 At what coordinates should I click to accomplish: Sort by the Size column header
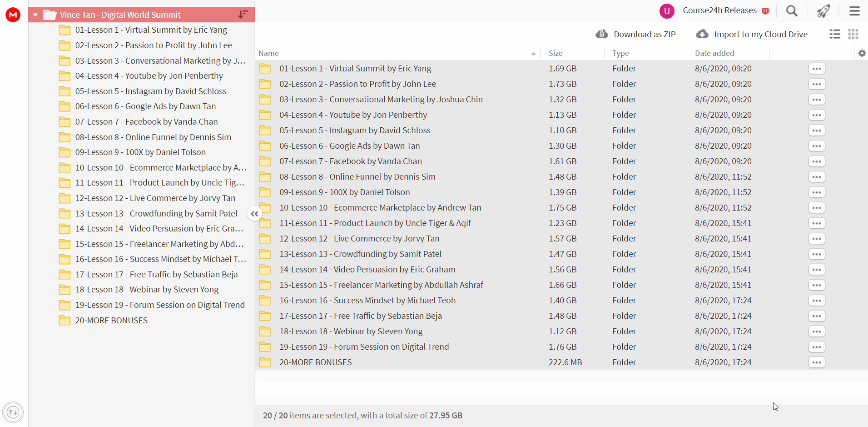point(556,53)
